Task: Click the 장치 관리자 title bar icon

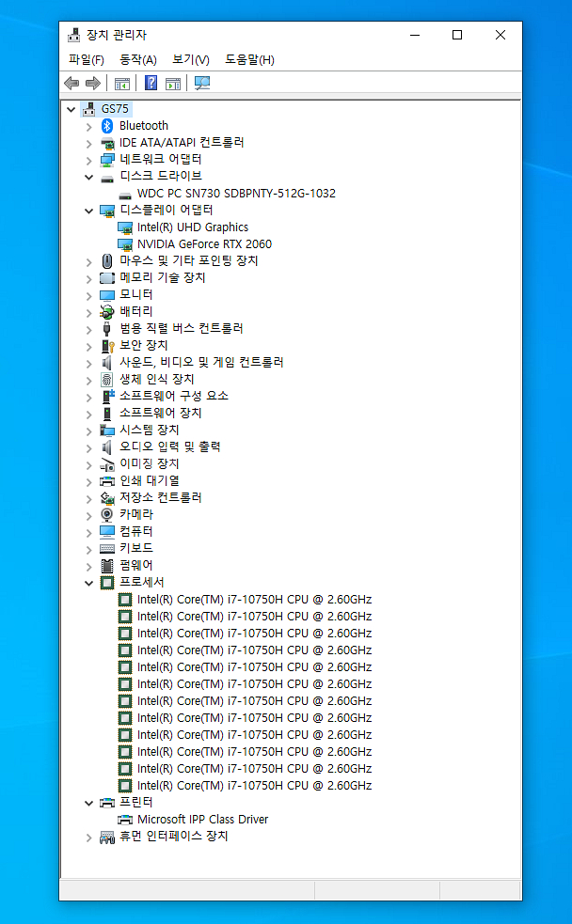Action: (73, 35)
